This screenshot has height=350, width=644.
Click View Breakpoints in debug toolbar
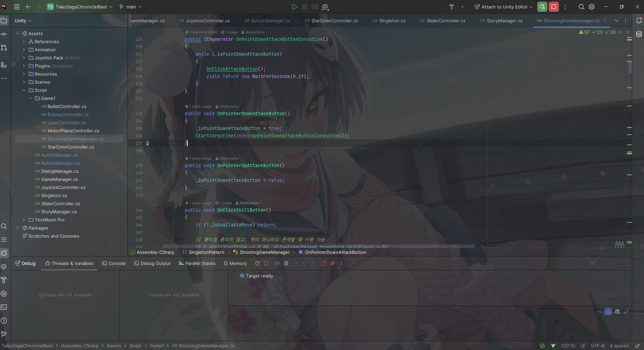(x=324, y=263)
